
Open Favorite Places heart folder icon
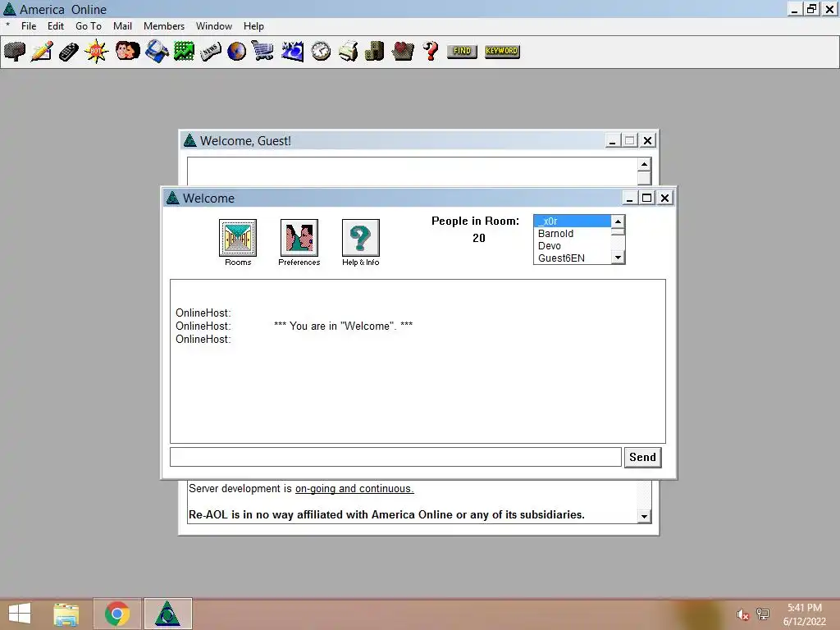click(x=403, y=52)
